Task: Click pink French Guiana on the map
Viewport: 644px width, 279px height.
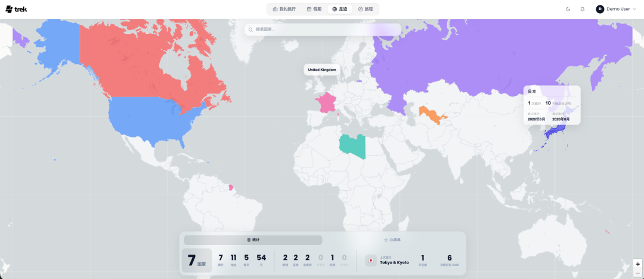Action: click(x=231, y=187)
